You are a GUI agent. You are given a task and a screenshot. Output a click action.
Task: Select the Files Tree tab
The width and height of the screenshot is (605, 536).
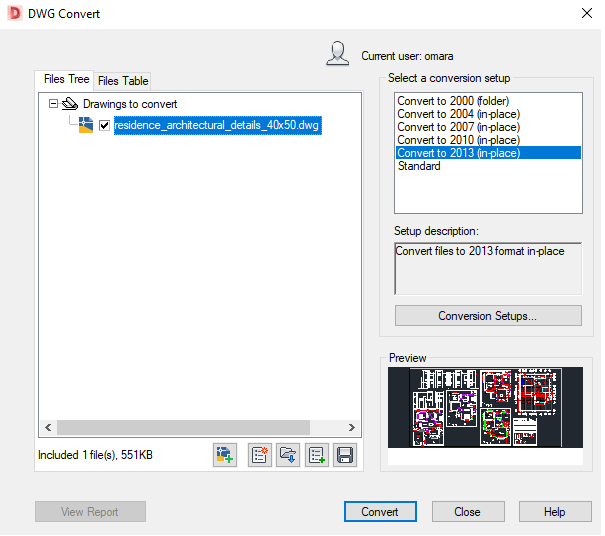pos(66,79)
